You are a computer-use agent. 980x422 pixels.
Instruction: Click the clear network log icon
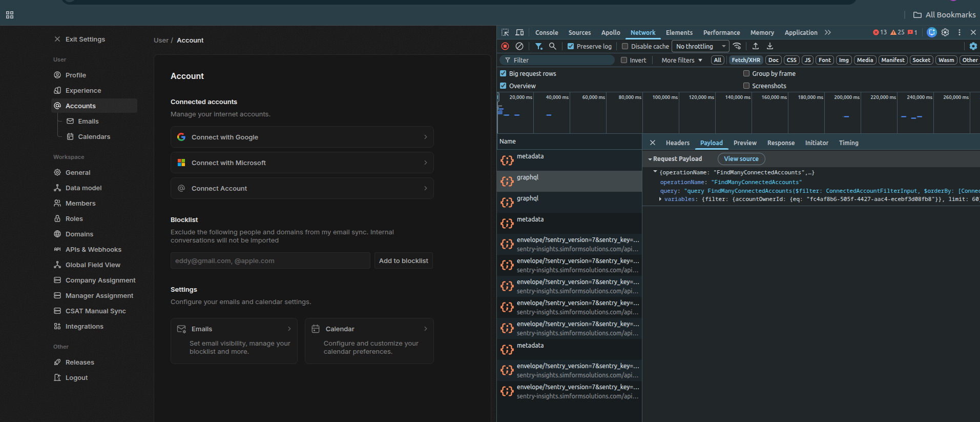pos(519,46)
